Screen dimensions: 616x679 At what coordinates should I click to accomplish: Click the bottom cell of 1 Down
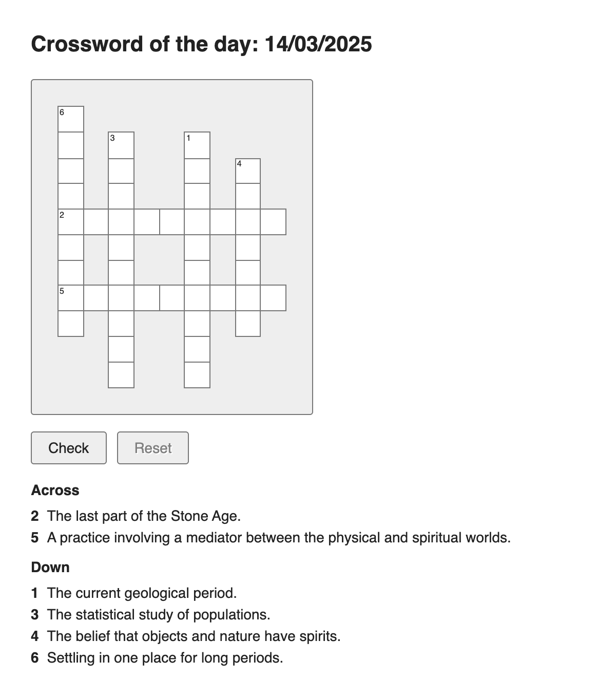(x=197, y=375)
